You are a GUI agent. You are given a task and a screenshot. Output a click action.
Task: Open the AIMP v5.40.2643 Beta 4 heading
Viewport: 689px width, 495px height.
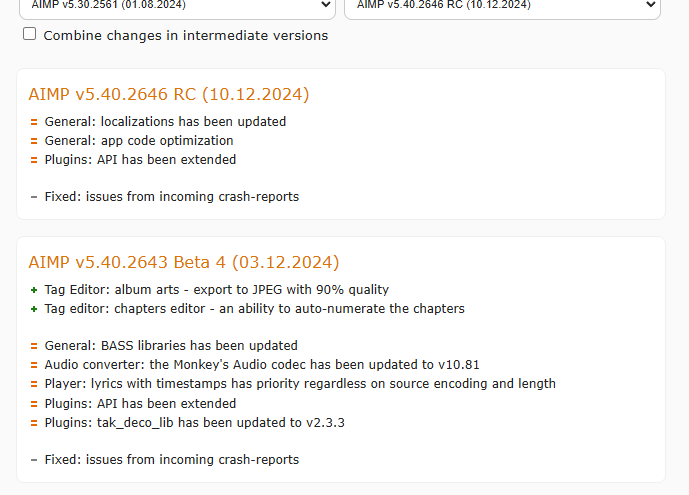coord(184,262)
